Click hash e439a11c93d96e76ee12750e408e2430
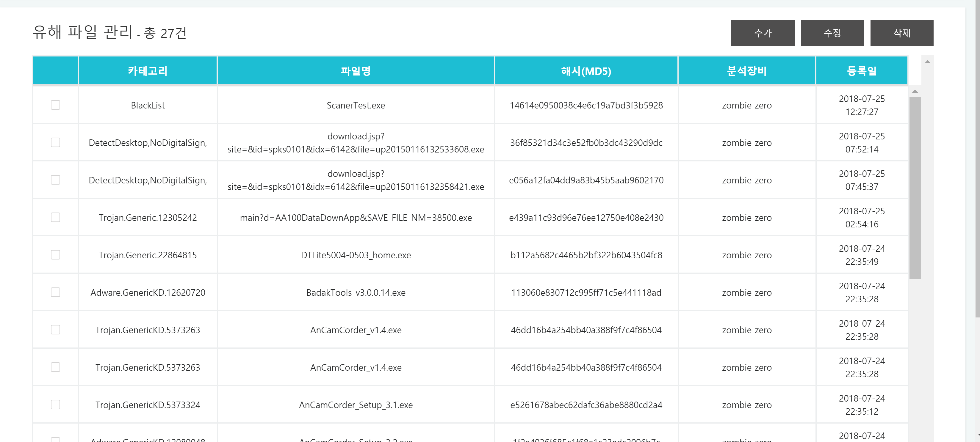The height and width of the screenshot is (442, 980). click(586, 218)
